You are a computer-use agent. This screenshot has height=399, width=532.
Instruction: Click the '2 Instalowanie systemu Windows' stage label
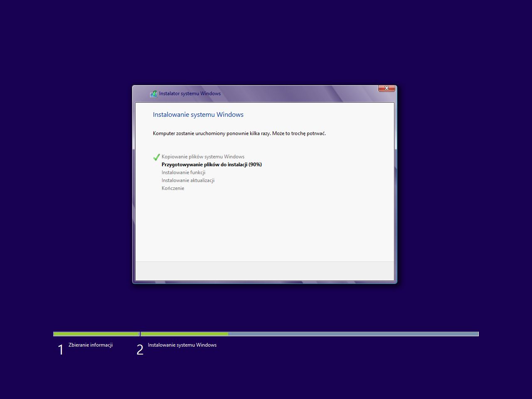pyautogui.click(x=177, y=349)
